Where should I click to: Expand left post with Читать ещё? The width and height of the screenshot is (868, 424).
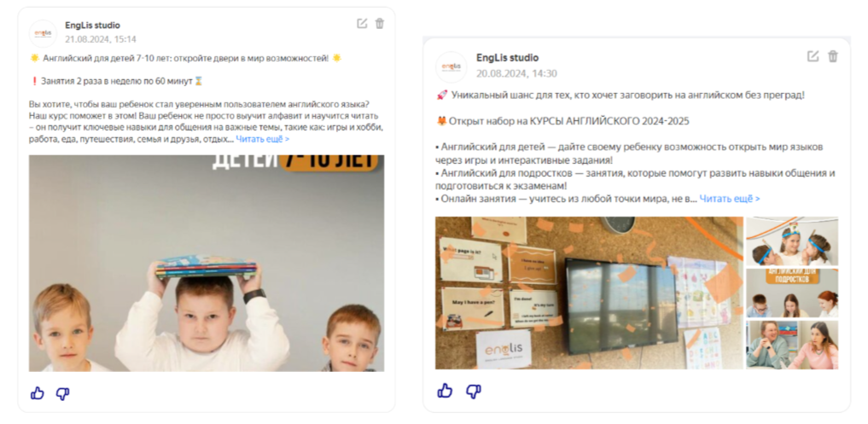click(x=262, y=139)
